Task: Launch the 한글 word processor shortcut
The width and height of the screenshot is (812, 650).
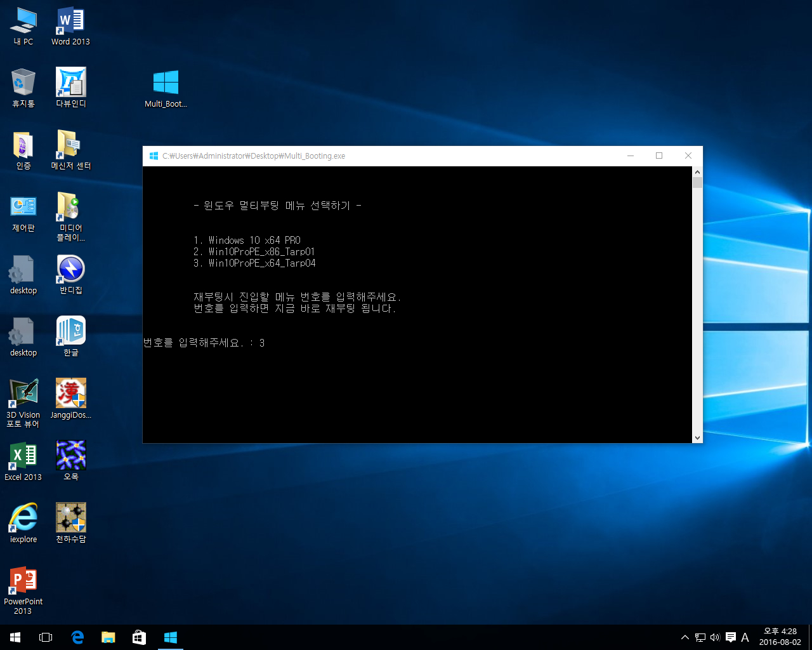Action: pyautogui.click(x=70, y=337)
